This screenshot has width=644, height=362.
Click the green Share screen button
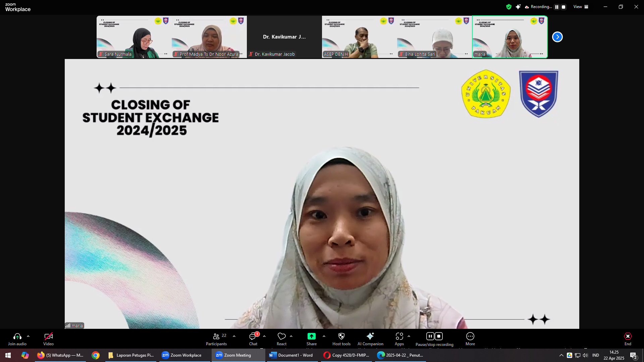point(312,336)
